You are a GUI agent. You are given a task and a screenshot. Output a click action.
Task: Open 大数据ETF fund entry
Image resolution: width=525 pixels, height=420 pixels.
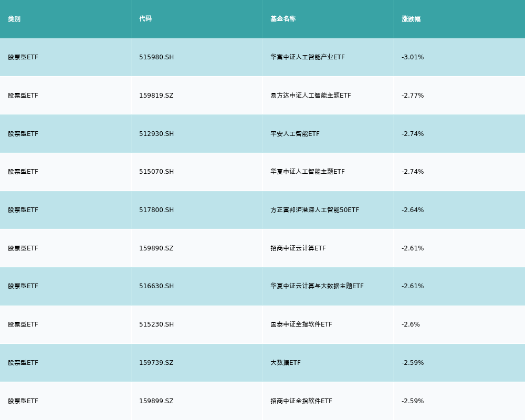[x=286, y=363]
